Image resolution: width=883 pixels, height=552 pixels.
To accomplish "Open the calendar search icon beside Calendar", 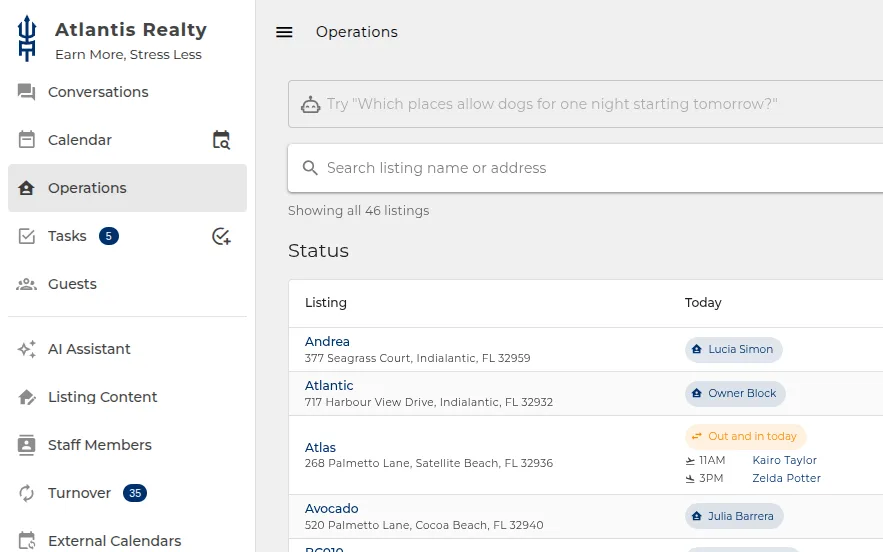I will [221, 140].
